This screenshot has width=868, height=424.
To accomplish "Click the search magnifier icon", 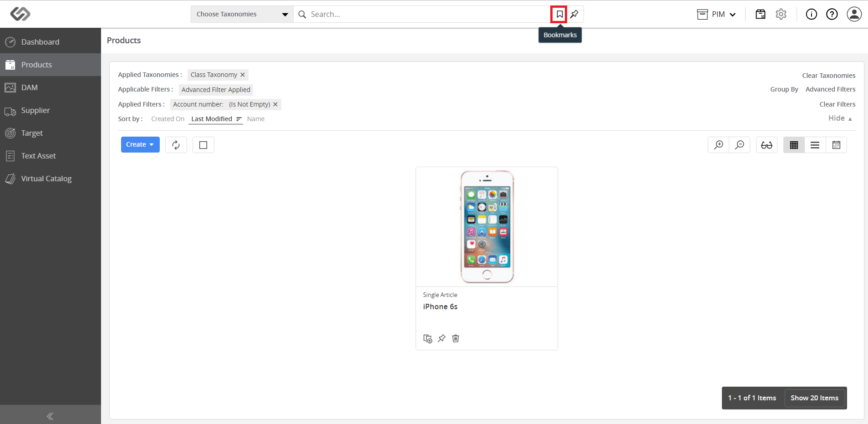I will click(302, 15).
